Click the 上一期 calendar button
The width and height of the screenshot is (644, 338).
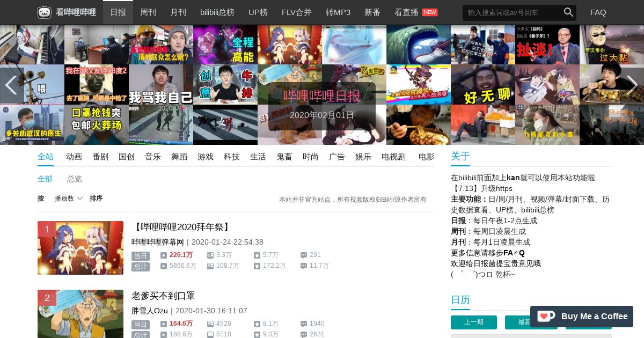coord(474,322)
